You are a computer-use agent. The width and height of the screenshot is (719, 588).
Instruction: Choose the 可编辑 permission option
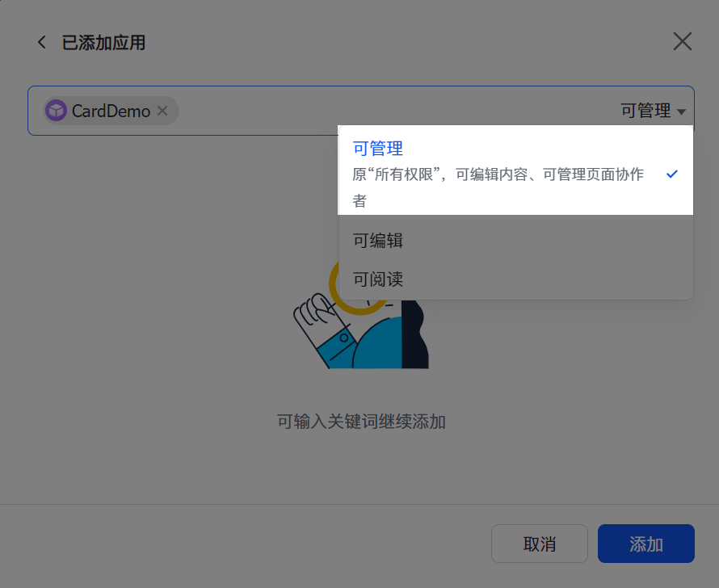click(515, 241)
